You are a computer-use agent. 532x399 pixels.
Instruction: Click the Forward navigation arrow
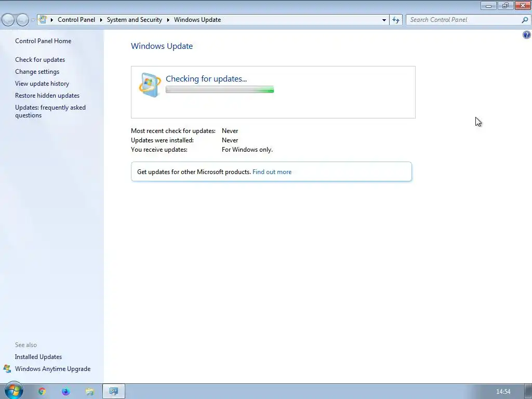(x=22, y=20)
